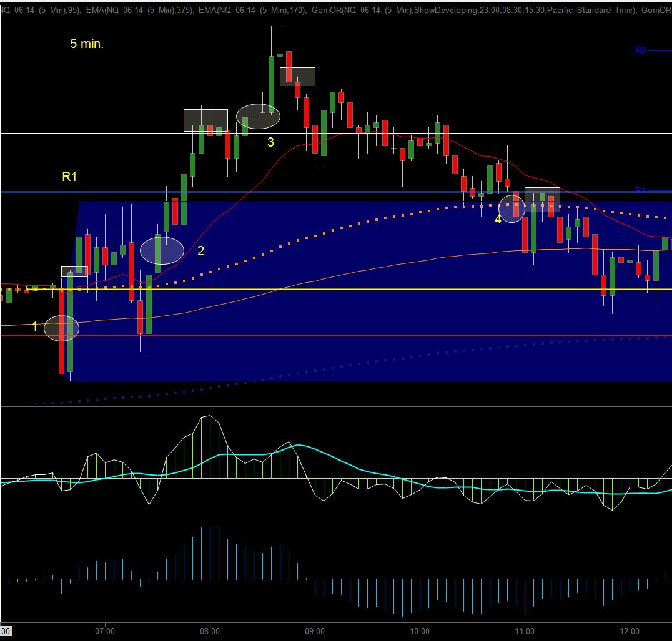Image resolution: width=672 pixels, height=641 pixels.
Task: Click the 11:00 time axis label
Action: [525, 631]
